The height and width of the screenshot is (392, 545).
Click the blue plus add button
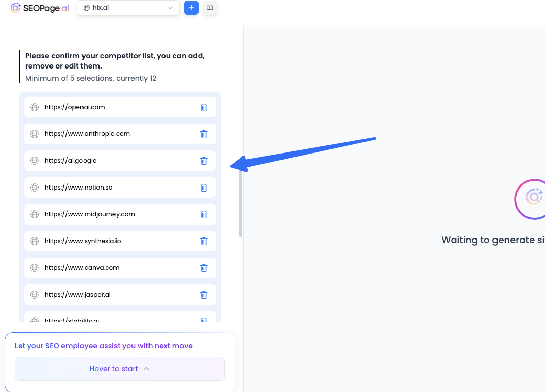click(191, 8)
